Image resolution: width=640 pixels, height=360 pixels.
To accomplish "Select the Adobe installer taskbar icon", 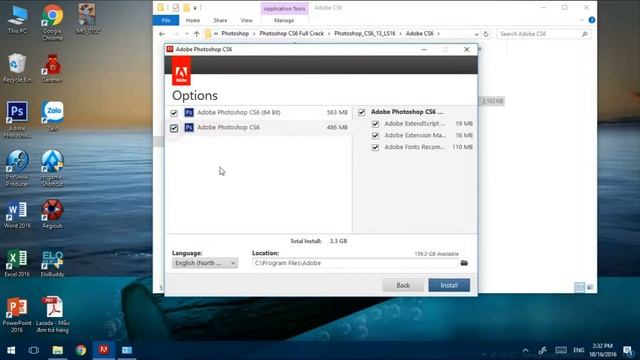I will (104, 350).
